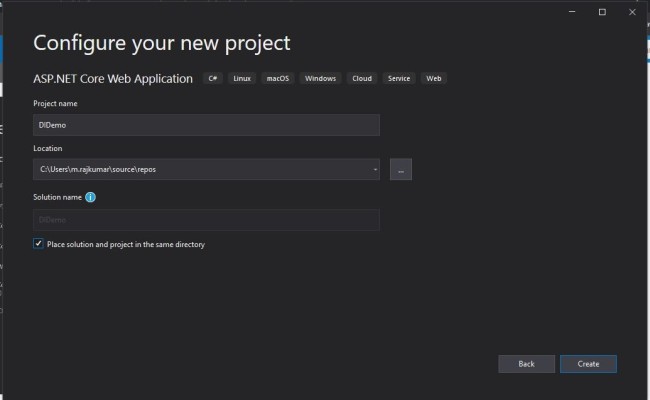Click the Project name text field
Image resolution: width=650 pixels, height=400 pixels.
206,124
